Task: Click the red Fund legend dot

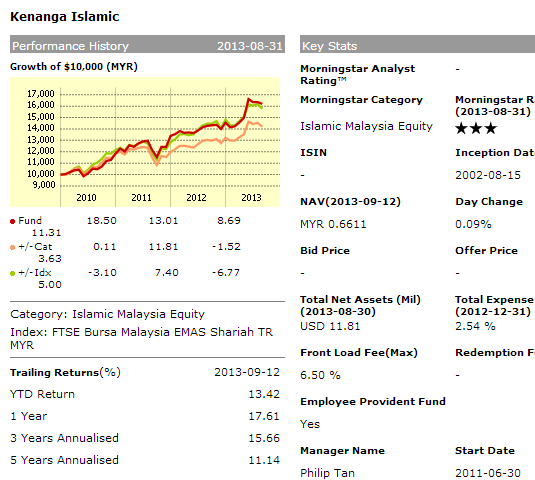Action: point(13,221)
